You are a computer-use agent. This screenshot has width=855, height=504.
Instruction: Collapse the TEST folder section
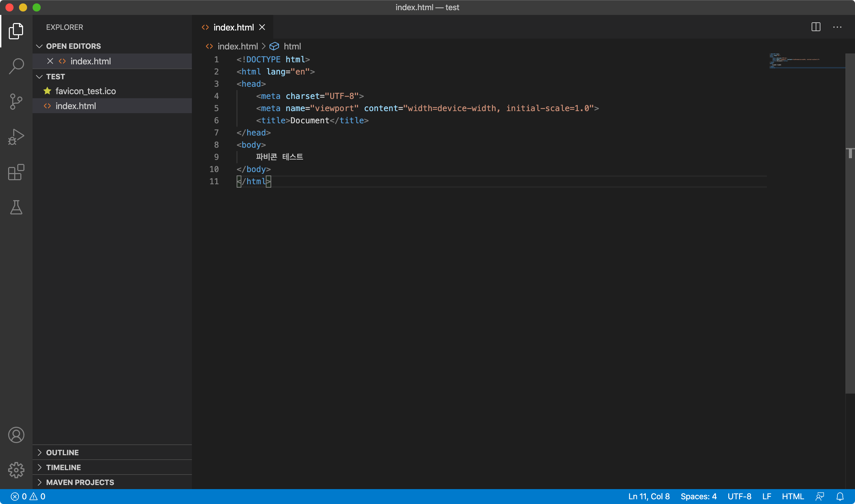(55, 77)
